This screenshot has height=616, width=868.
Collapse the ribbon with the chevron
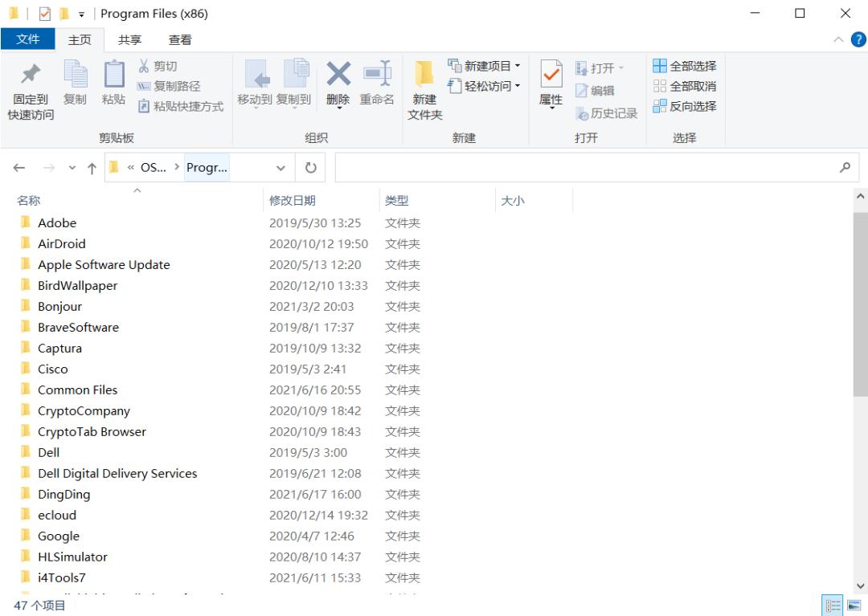[838, 39]
